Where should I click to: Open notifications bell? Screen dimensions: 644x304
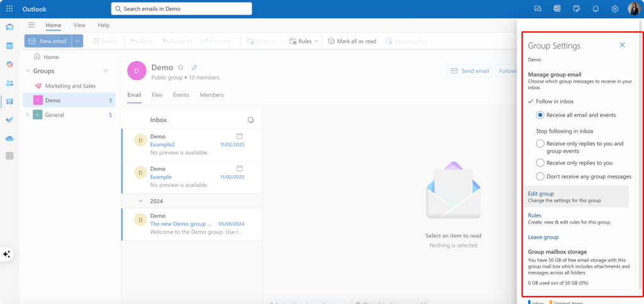click(596, 9)
